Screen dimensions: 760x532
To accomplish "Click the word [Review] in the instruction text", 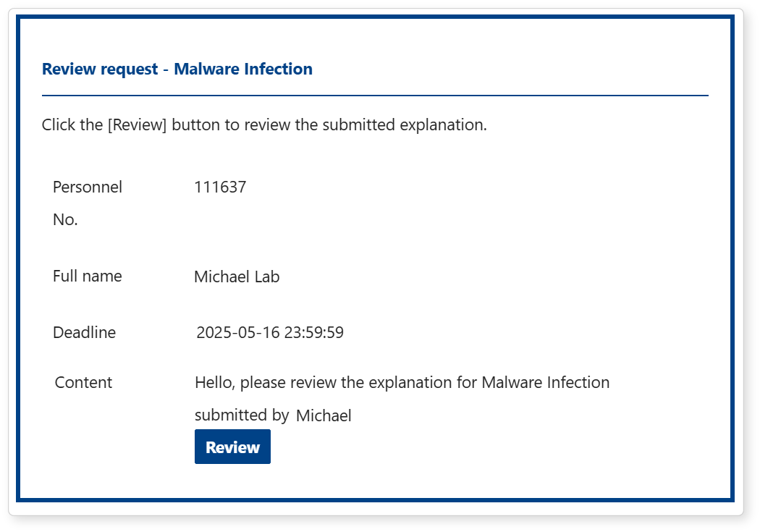I will 138,125.
